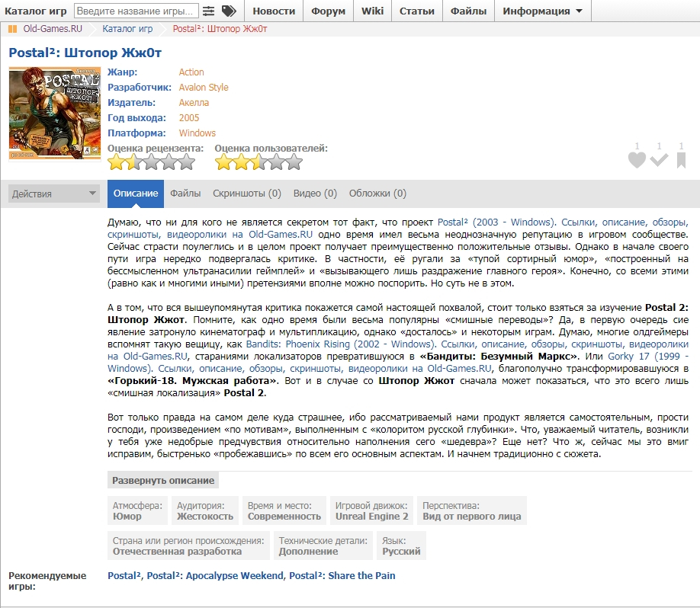The width and height of the screenshot is (700, 608).
Task: Select the Описание tab
Action: click(136, 194)
